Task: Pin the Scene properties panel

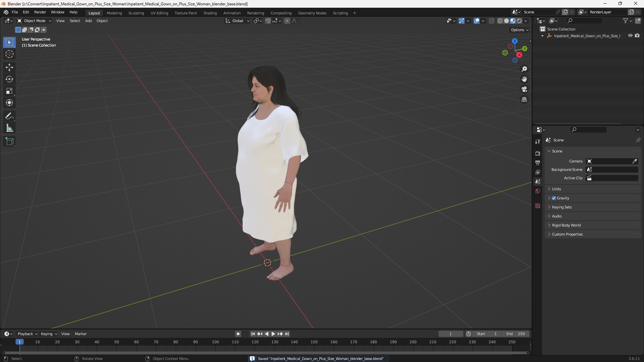Action: pyautogui.click(x=638, y=140)
